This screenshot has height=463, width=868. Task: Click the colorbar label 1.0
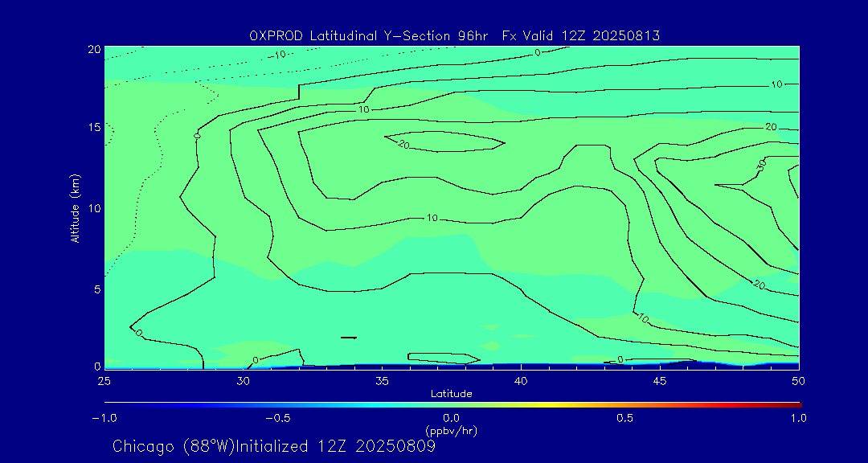coord(798,418)
